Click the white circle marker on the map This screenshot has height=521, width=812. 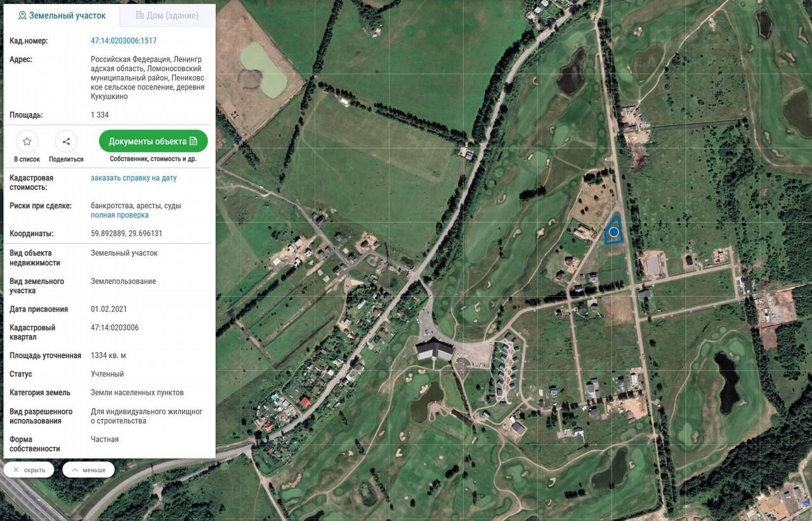(x=613, y=232)
